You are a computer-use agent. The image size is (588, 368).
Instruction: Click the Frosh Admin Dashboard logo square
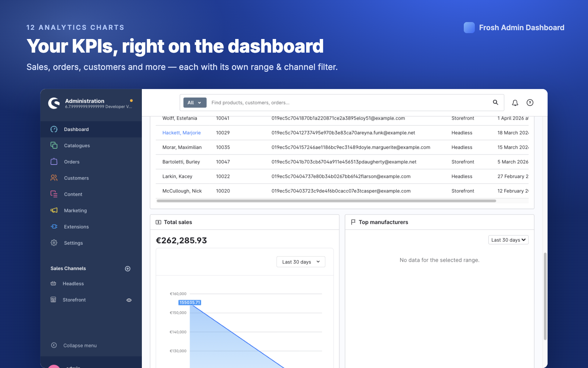(x=469, y=28)
